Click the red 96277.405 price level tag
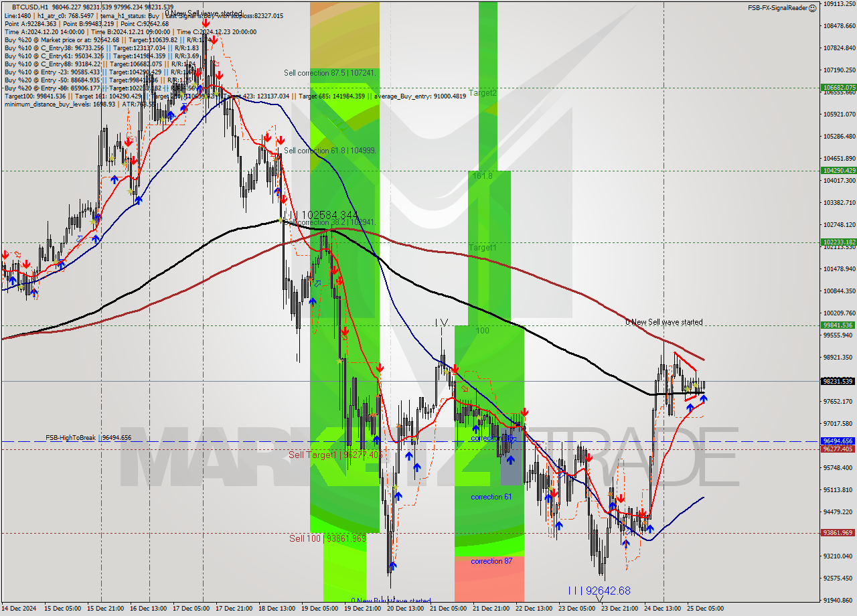 [838, 449]
